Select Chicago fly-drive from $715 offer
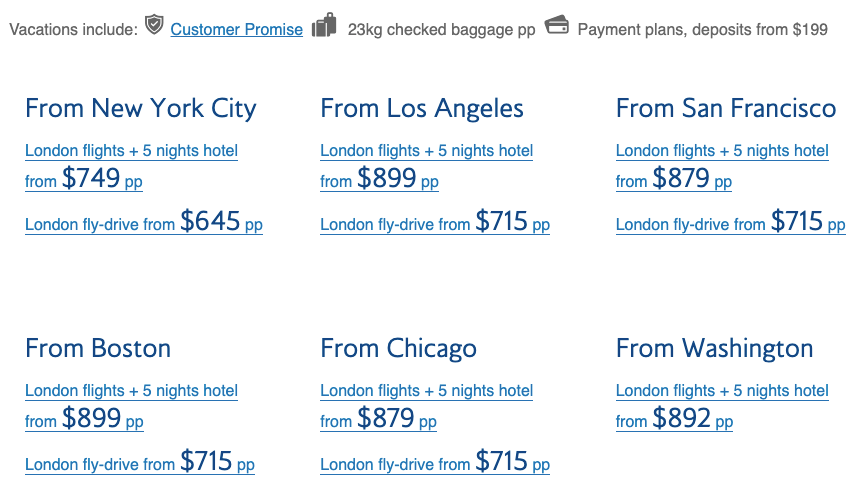The width and height of the screenshot is (847, 496). pyautogui.click(x=435, y=461)
